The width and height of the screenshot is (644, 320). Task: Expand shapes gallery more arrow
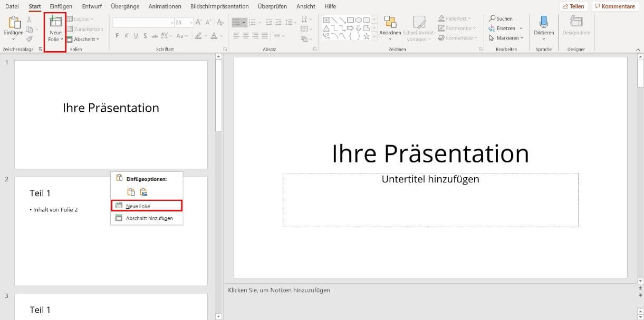pyautogui.click(x=375, y=37)
